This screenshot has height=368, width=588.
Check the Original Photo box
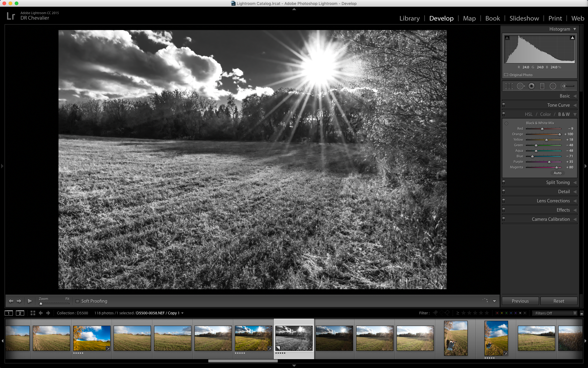coord(506,75)
